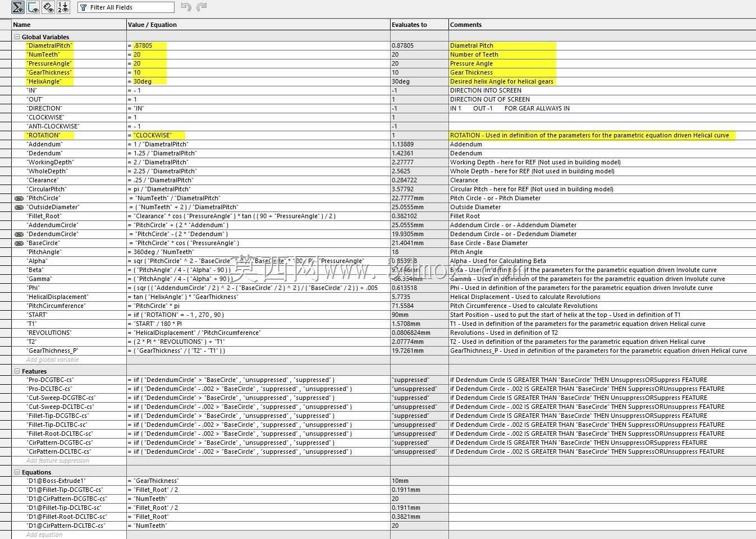
Task: Select the "Cut-Sweep-DCLTBC-cs" feature row
Action: (60, 407)
